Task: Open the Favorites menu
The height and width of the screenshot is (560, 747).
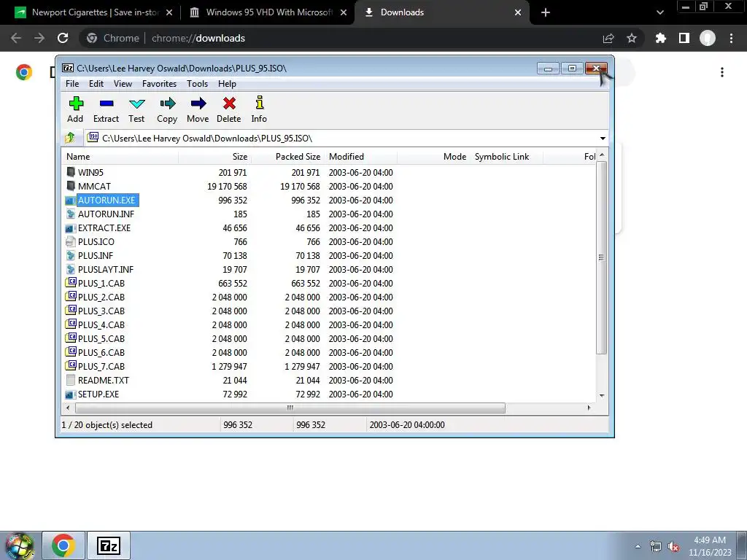Action: [159, 84]
